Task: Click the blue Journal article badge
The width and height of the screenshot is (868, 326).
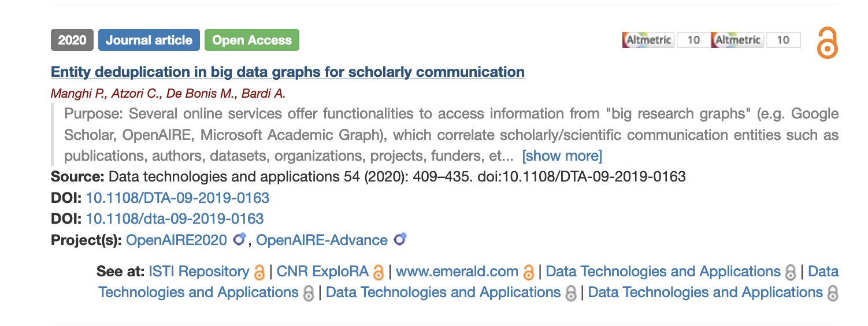Action: pos(149,40)
